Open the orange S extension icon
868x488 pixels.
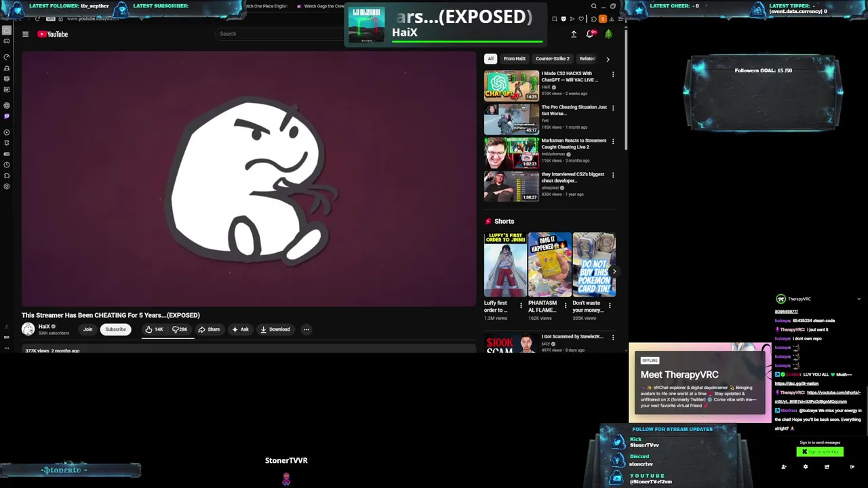[603, 19]
